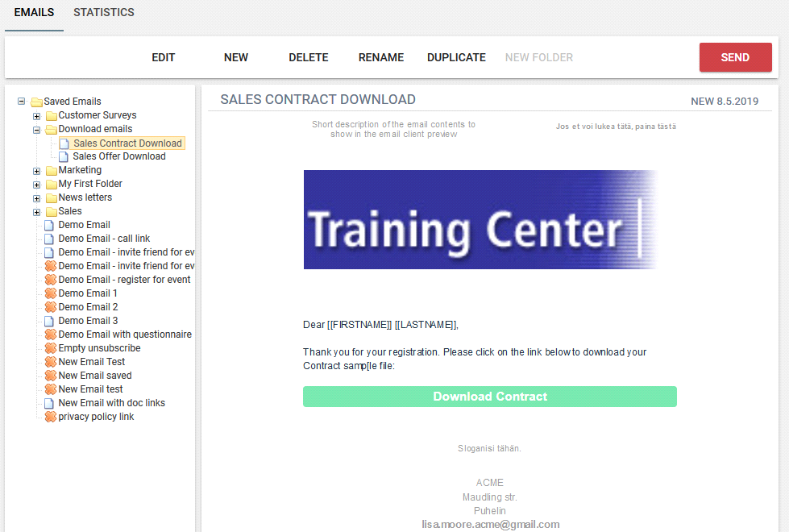789x532 pixels.
Task: Collapse the Download emails folder
Action: coord(37,130)
